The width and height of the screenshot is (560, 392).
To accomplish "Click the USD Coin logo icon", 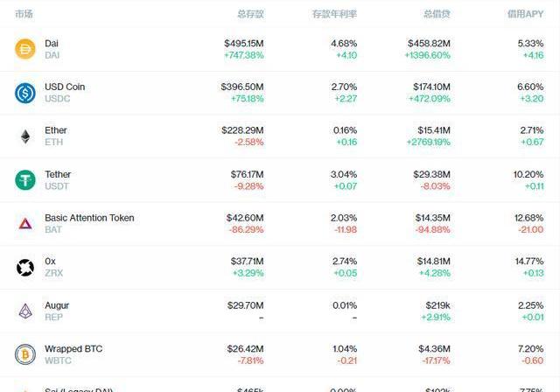I will (x=24, y=93).
